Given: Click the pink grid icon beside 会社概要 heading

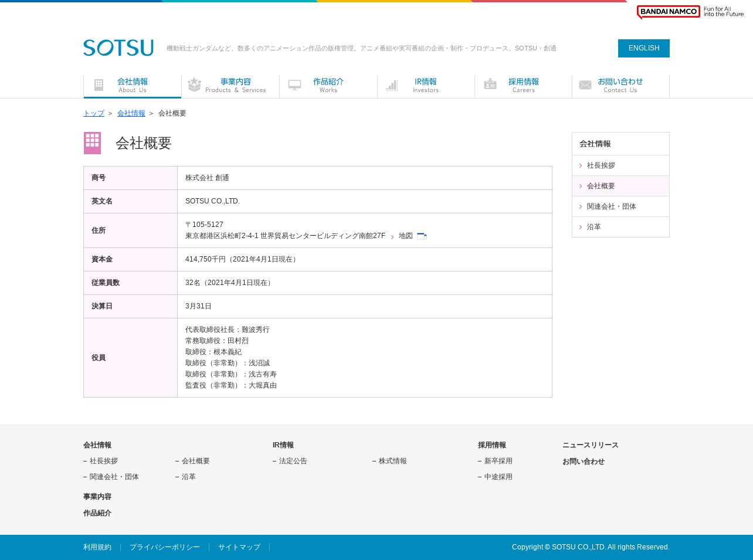Looking at the screenshot, I should coord(92,143).
